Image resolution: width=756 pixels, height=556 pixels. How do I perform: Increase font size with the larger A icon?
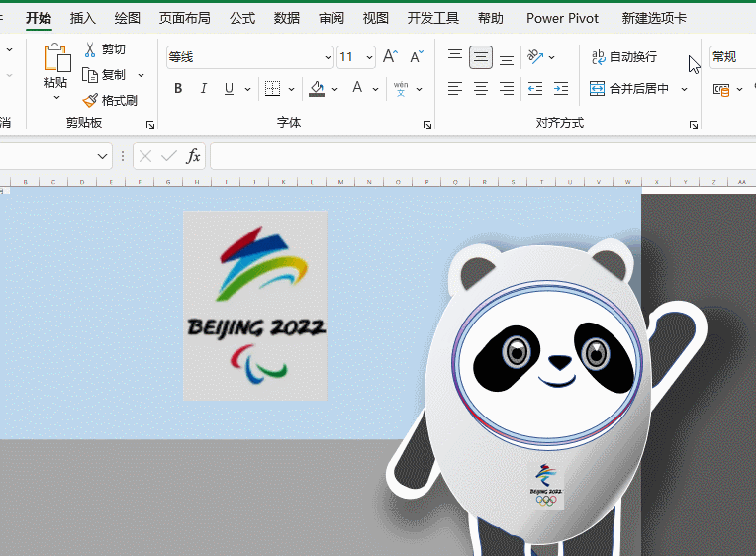pyautogui.click(x=390, y=57)
